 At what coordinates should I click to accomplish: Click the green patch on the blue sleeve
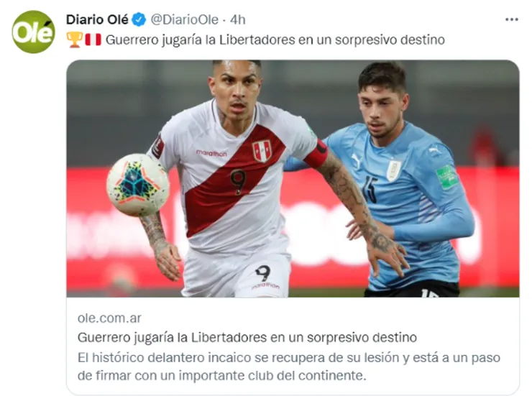click(447, 176)
